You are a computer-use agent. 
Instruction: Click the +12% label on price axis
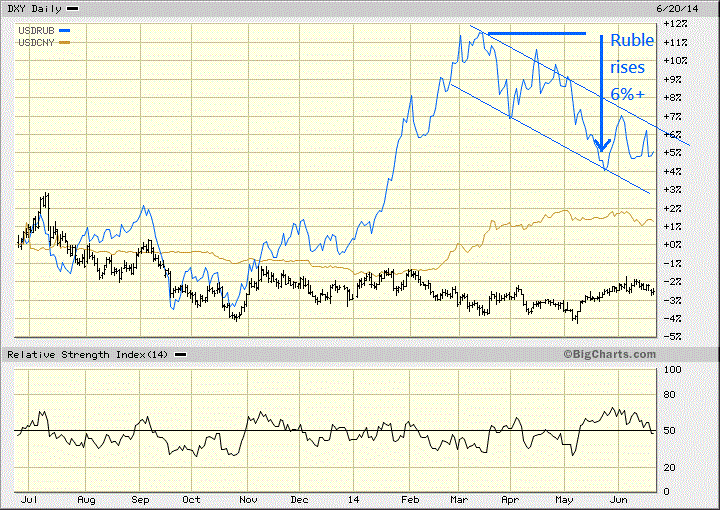(676, 23)
